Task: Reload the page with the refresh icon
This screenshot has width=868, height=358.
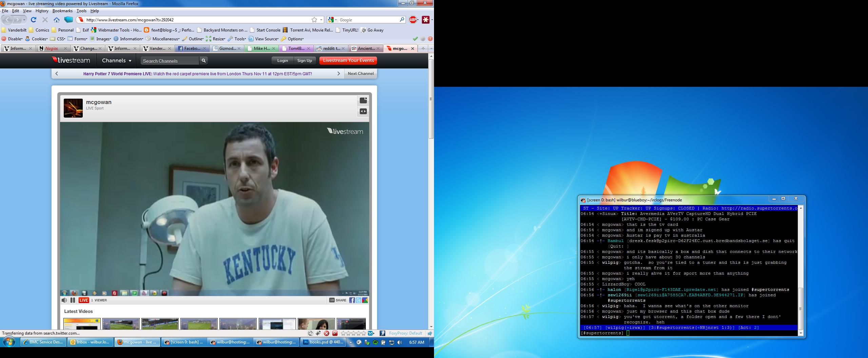Action: (x=34, y=20)
